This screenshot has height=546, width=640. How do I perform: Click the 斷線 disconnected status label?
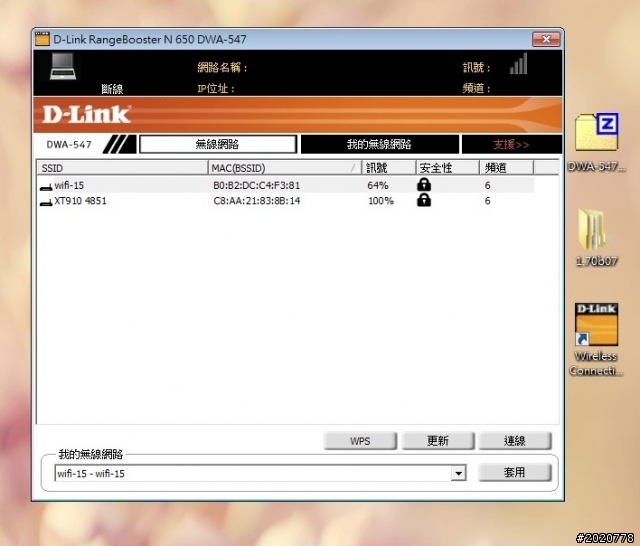112,89
